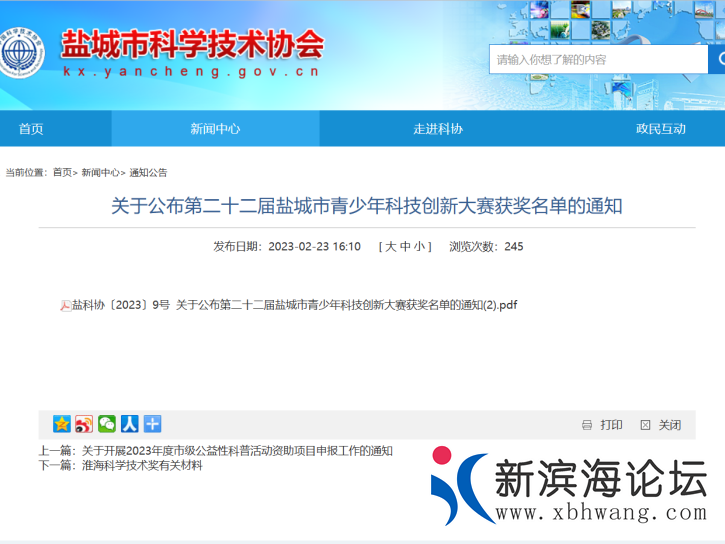725x544 pixels.
Task: Click the PDF file icon before attachment
Action: tap(65, 306)
